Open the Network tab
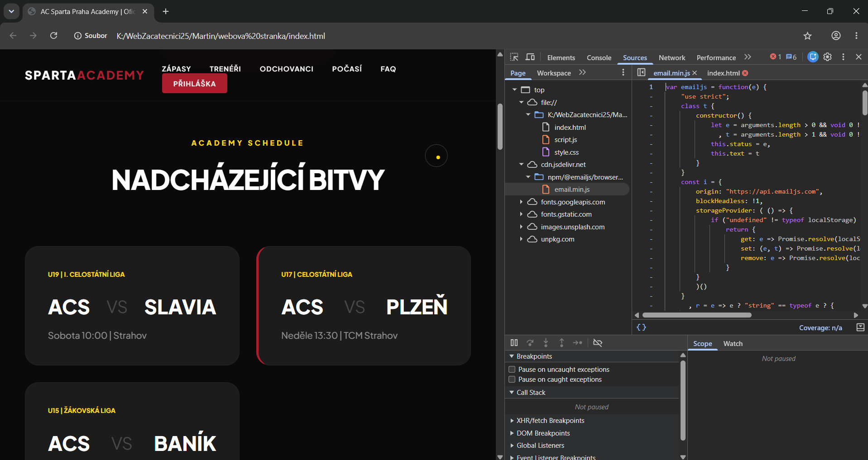868x460 pixels. pyautogui.click(x=672, y=57)
